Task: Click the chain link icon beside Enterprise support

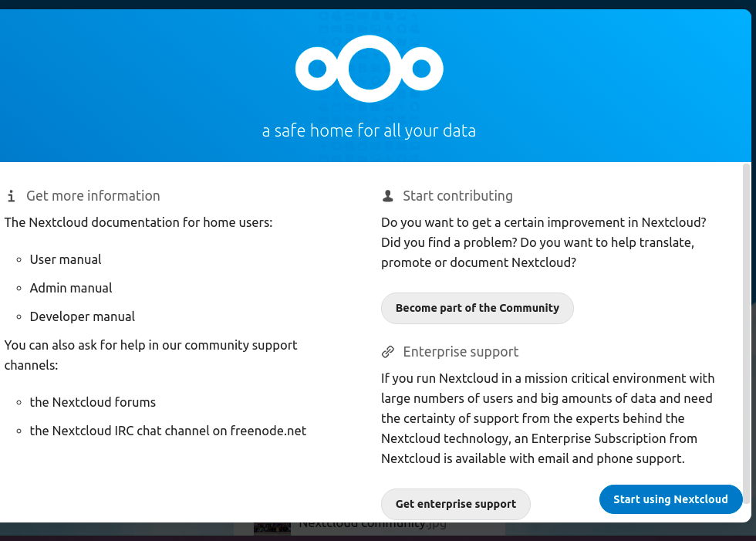Action: [x=387, y=352]
